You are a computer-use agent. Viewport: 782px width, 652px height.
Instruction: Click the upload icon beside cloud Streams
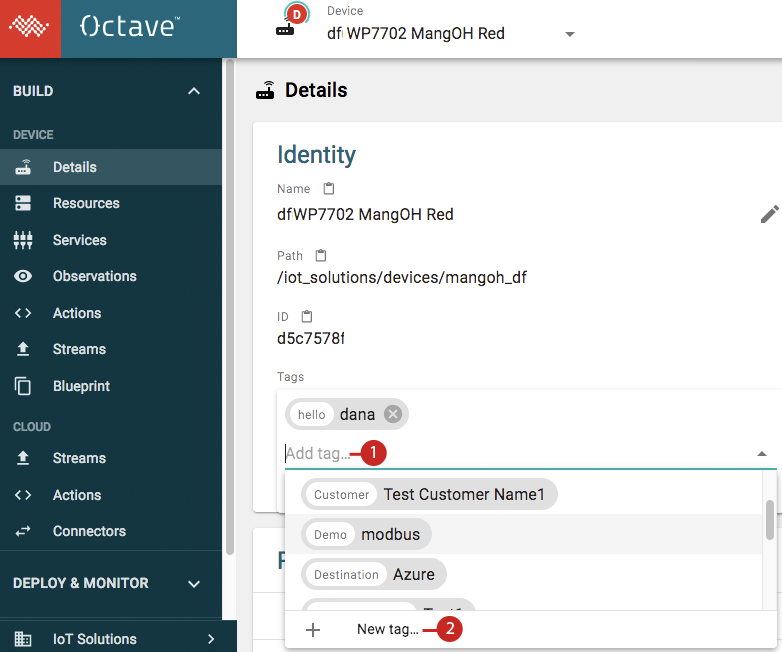point(23,458)
